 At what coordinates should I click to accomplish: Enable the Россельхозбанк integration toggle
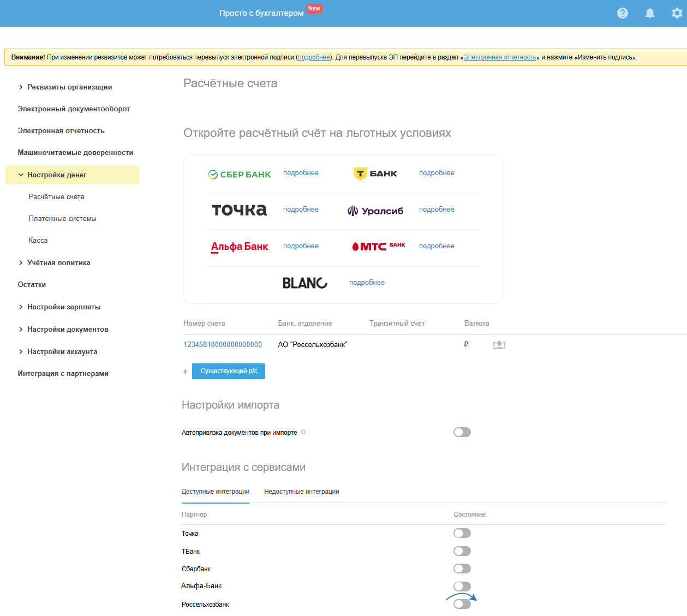tap(462, 604)
